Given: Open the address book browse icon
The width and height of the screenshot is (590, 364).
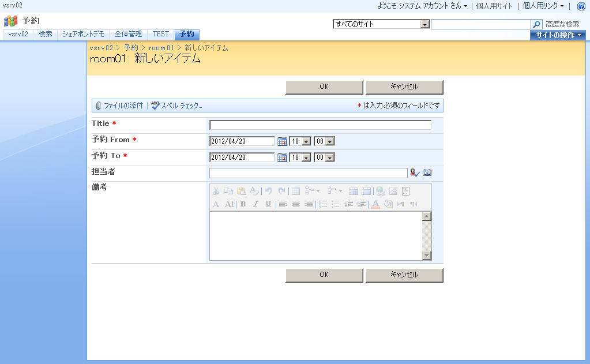Looking at the screenshot, I should tap(427, 172).
